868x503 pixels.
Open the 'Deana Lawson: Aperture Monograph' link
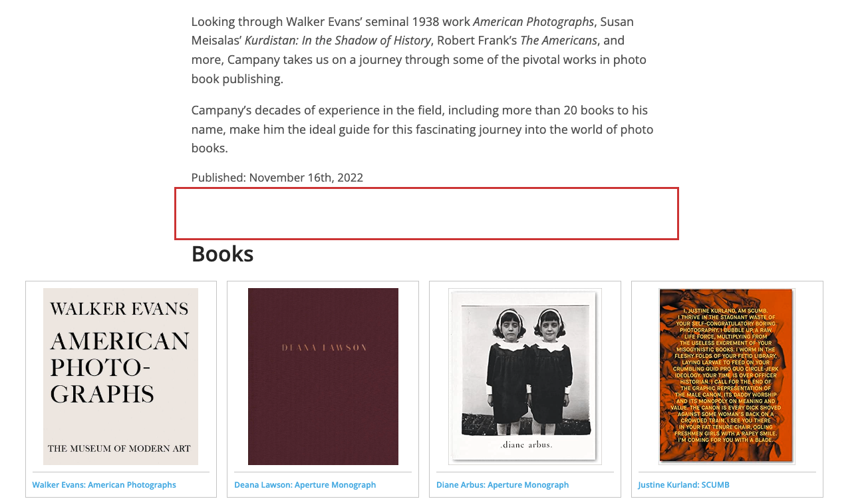click(x=305, y=485)
